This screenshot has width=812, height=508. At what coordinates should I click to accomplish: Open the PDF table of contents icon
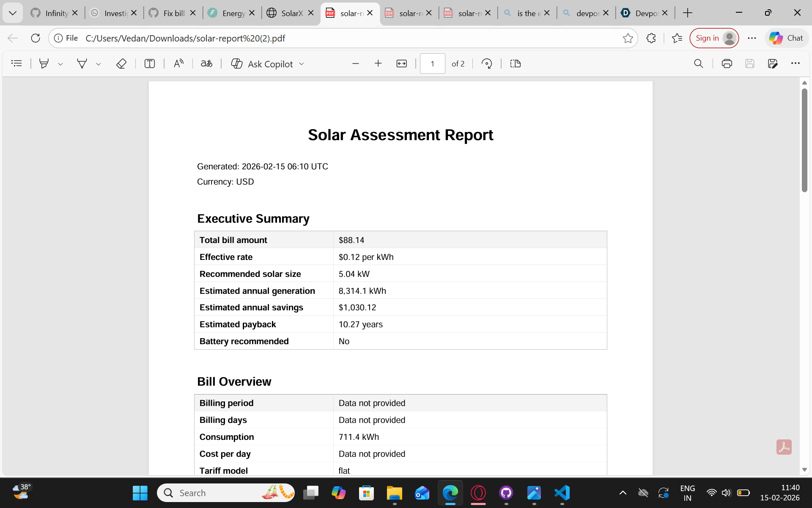[16, 63]
